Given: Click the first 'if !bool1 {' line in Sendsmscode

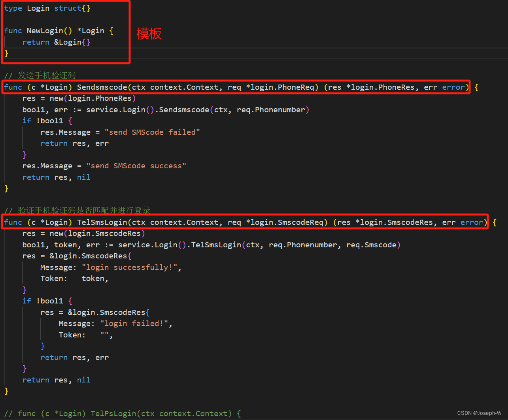Looking at the screenshot, I should [x=47, y=121].
